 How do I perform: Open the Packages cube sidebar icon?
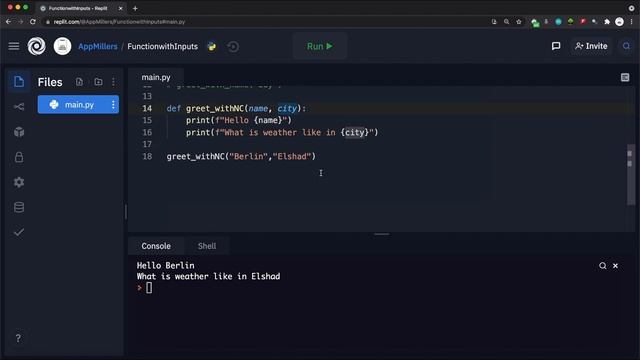(x=19, y=132)
